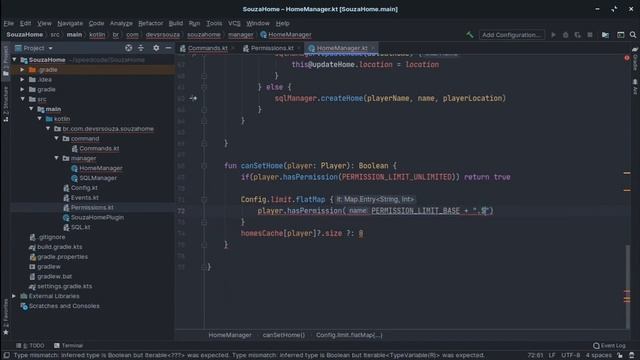640x360 pixels.
Task: Open Project panel settings gear
Action: (156, 48)
